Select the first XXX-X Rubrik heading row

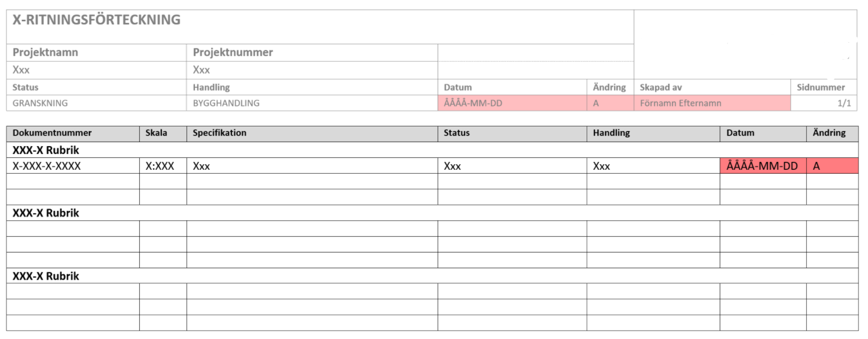coord(433,150)
